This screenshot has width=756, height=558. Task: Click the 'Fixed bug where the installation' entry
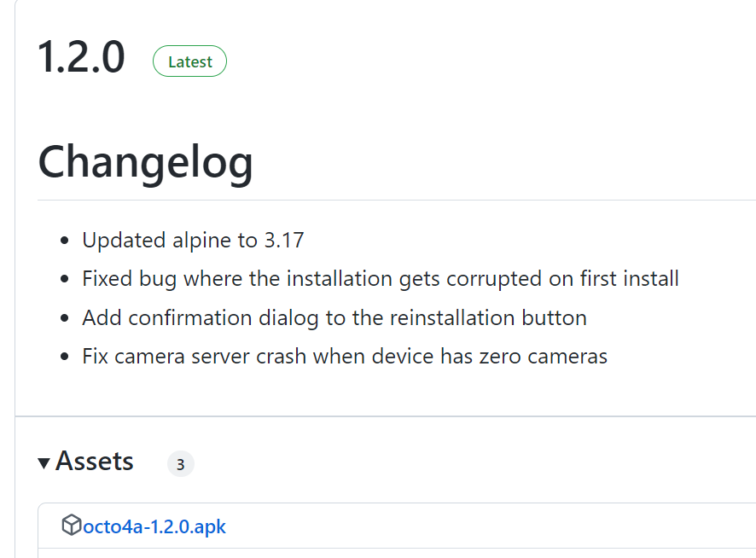click(x=381, y=279)
